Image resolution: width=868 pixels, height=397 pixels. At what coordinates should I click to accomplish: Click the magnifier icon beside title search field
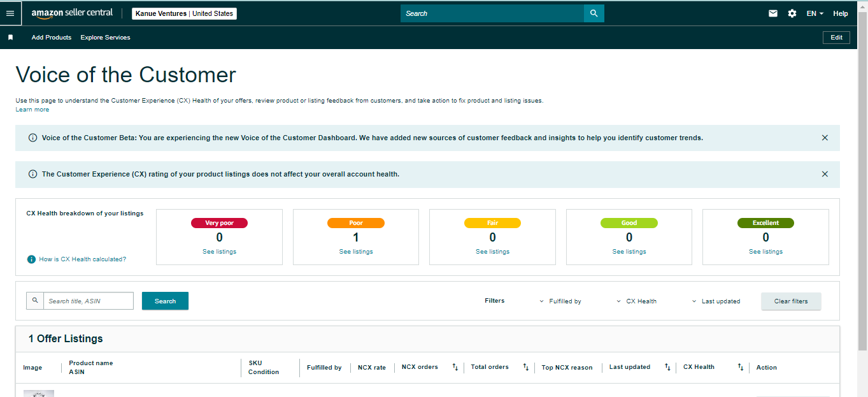point(34,301)
